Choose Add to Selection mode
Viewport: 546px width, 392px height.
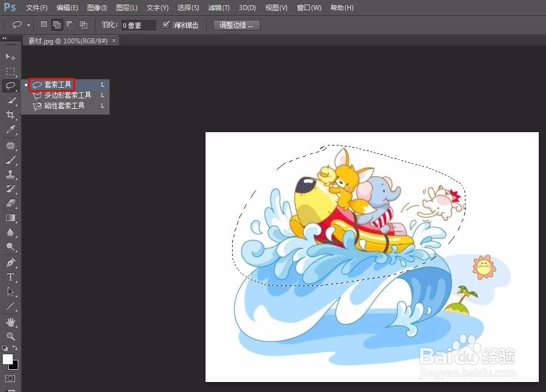[57, 24]
